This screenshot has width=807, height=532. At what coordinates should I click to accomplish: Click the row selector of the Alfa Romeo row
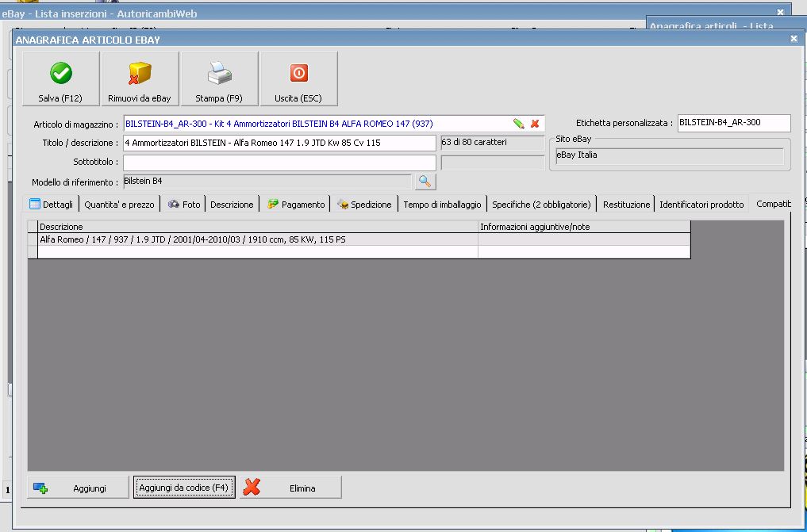pos(33,239)
